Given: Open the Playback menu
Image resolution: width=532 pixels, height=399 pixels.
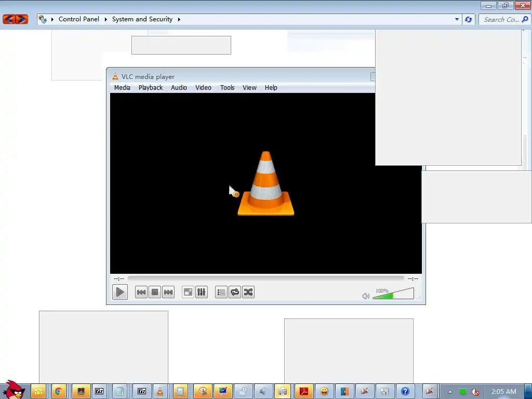Looking at the screenshot, I should coord(151,87).
